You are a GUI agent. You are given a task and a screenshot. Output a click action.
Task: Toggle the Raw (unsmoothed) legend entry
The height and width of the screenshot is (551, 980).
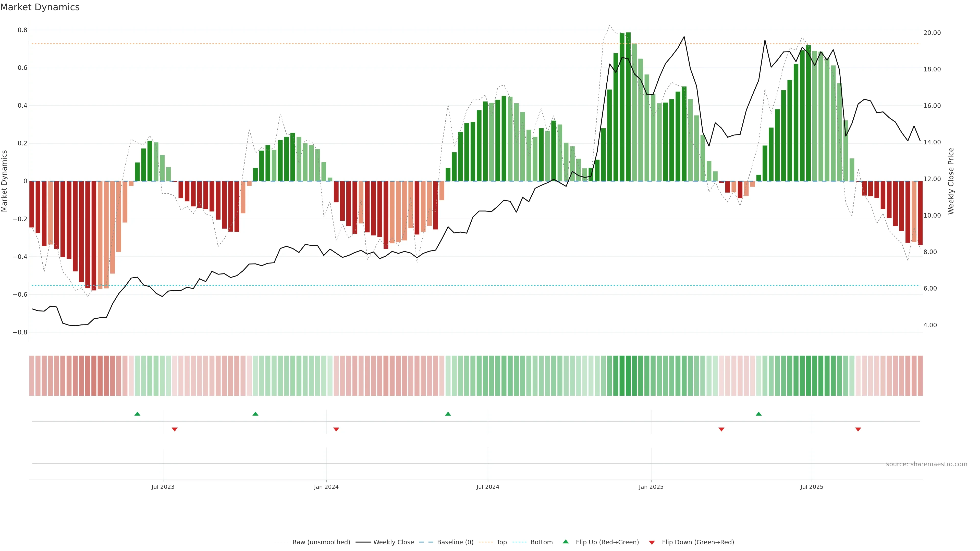click(321, 542)
